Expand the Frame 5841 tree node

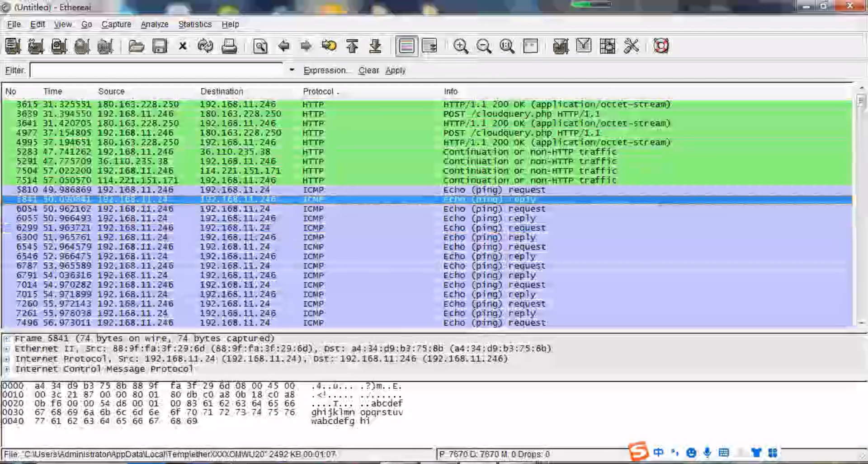coord(7,339)
